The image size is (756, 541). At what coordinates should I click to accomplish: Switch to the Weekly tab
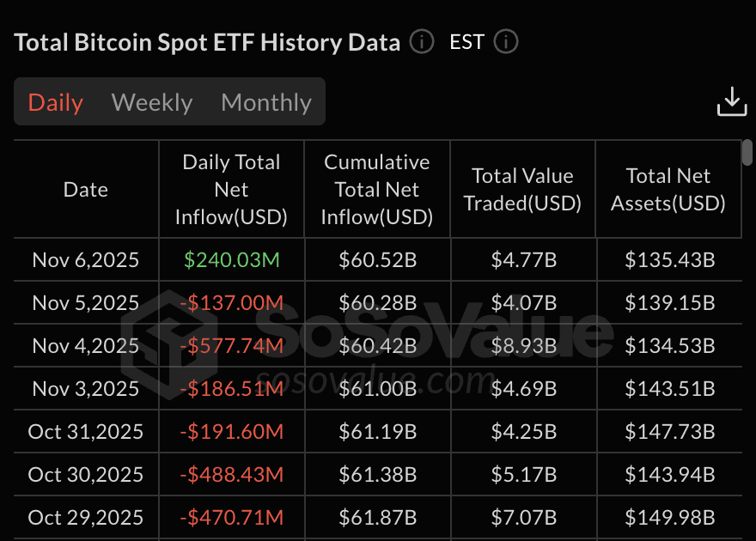(x=152, y=102)
